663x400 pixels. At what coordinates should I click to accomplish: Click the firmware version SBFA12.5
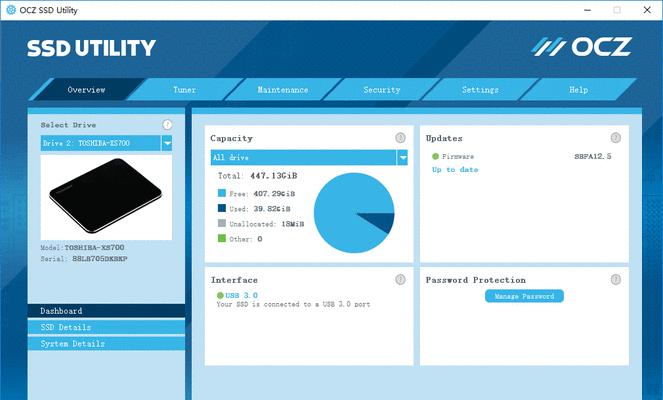[592, 156]
